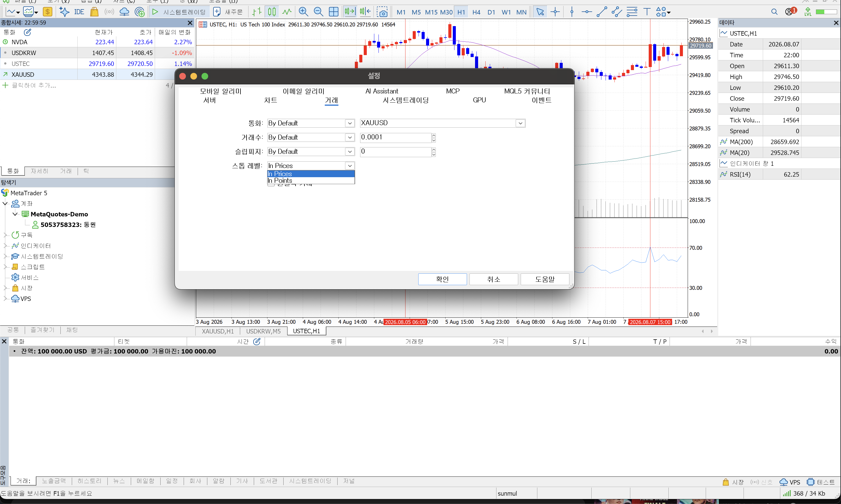Select the MN timeframe
Screen dimensions: 841x504
(521, 12)
